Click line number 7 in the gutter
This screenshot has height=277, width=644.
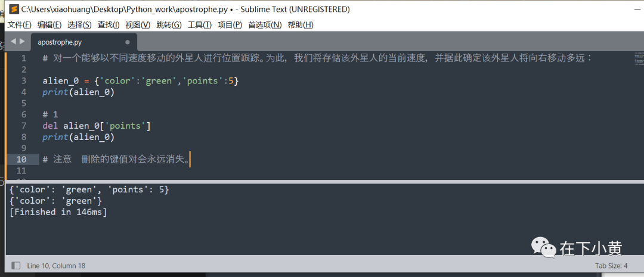tap(23, 126)
